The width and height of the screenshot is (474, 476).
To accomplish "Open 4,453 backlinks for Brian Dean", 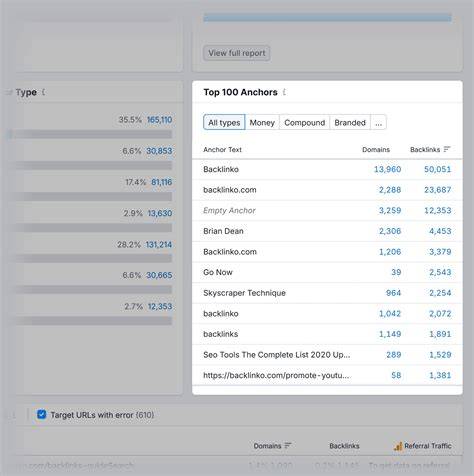I will tap(440, 231).
